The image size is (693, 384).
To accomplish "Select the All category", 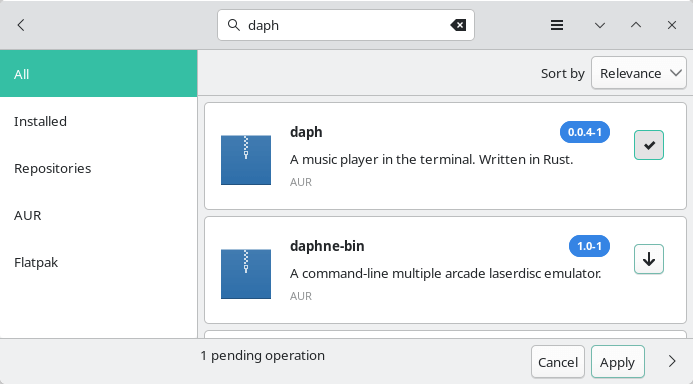I will pyautogui.click(x=99, y=73).
